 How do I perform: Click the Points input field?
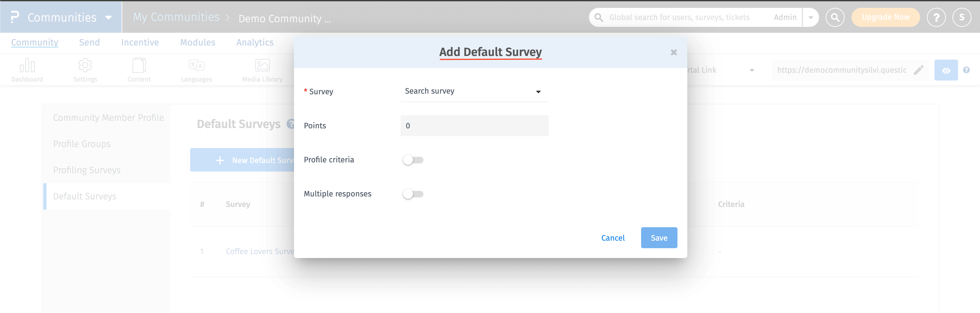coord(474,125)
